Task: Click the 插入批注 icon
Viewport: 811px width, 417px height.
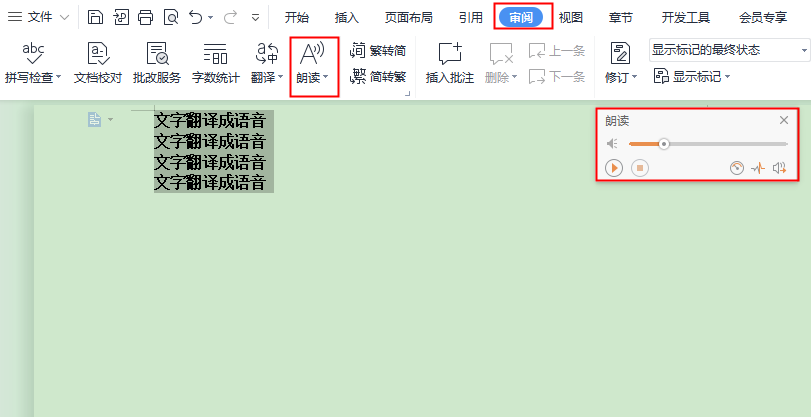Action: coord(450,53)
